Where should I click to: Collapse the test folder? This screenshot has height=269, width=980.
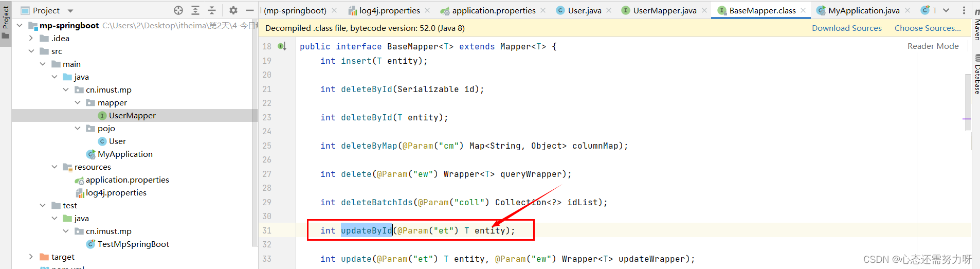43,205
